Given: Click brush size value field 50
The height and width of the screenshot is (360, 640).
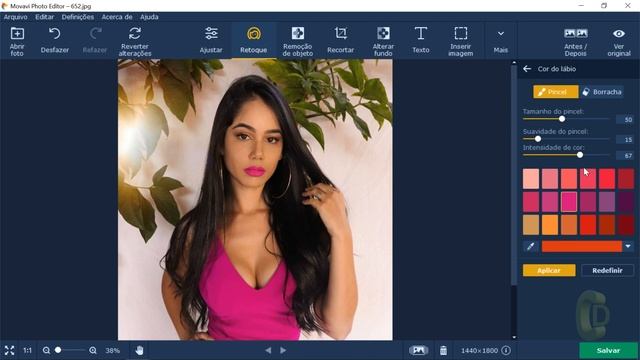Looking at the screenshot, I should tap(625, 120).
